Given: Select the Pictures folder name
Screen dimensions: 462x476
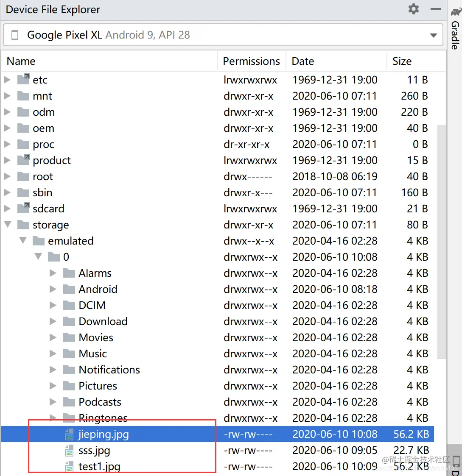Looking at the screenshot, I should click(x=98, y=386).
